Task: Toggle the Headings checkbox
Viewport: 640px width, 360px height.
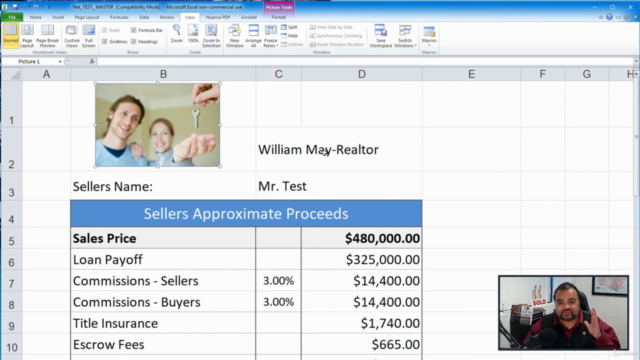Action: 144,42
